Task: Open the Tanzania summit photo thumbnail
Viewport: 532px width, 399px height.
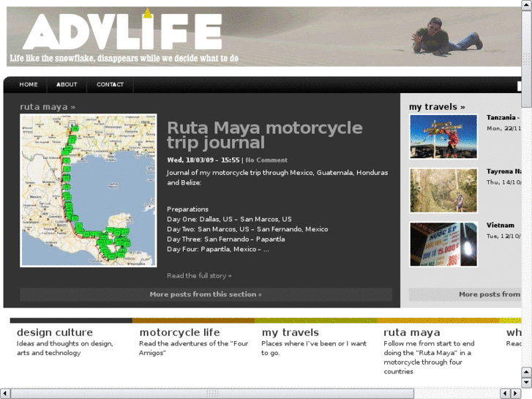Action: tap(443, 136)
